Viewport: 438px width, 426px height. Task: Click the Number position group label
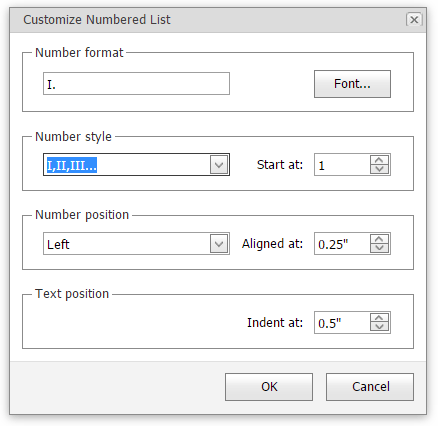coord(82,215)
